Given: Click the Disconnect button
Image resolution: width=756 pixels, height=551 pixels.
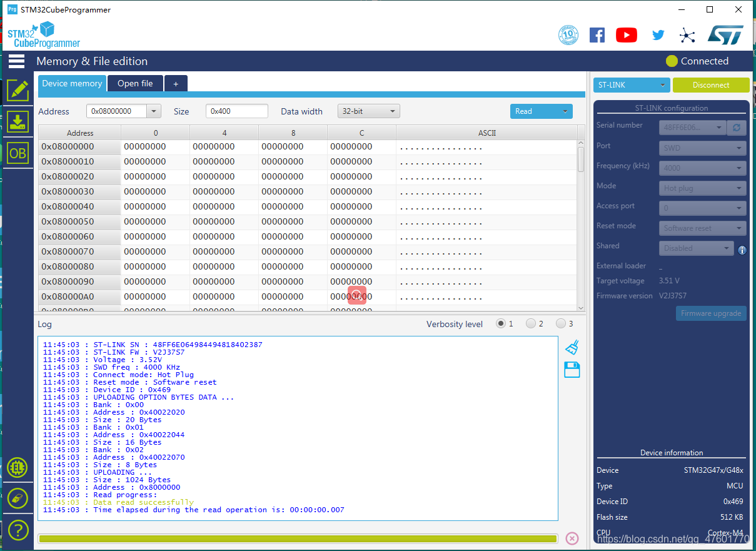Looking at the screenshot, I should (711, 85).
